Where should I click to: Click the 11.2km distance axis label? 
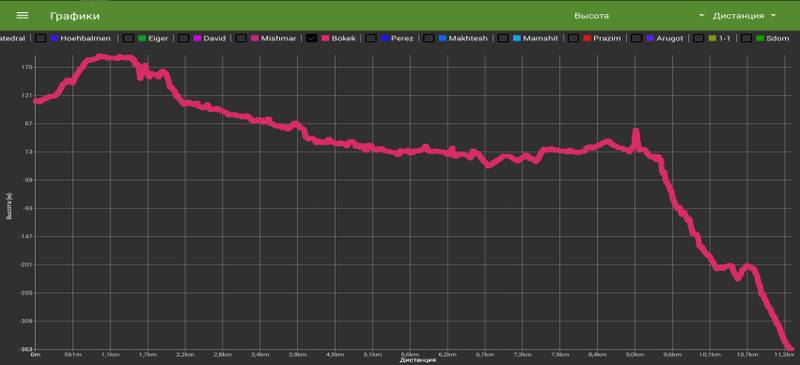(784, 354)
